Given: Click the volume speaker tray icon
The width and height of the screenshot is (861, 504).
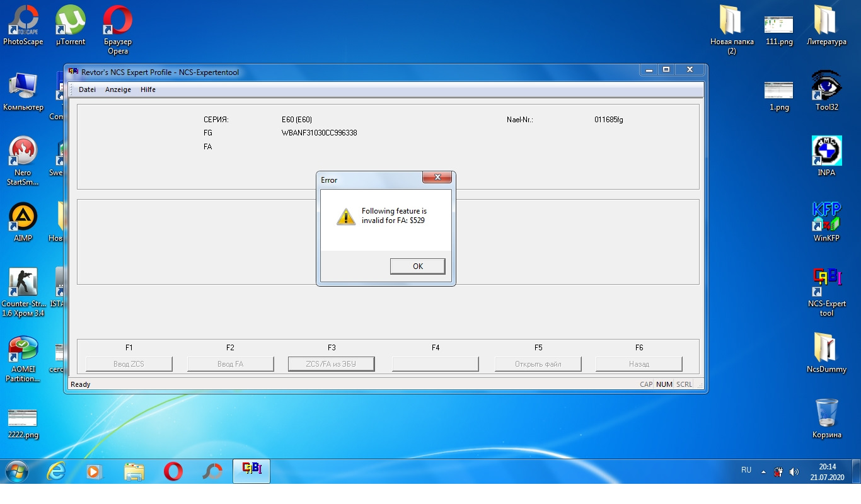Looking at the screenshot, I should click(794, 471).
